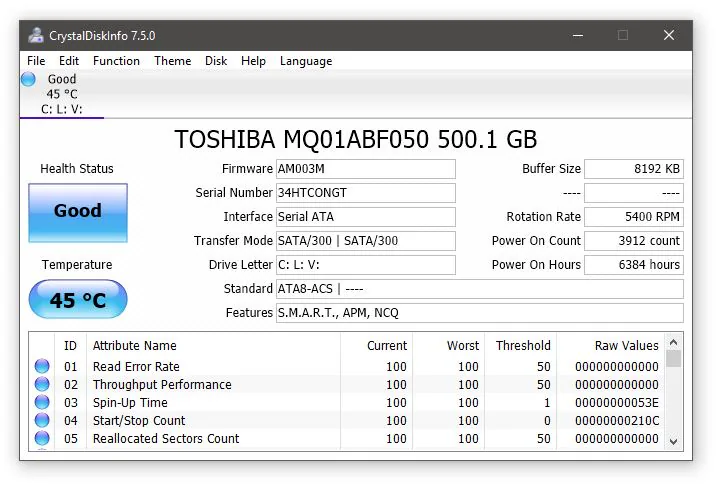Click status orb for Read Error Rate row
This screenshot has height=486, width=717.
coord(42,366)
